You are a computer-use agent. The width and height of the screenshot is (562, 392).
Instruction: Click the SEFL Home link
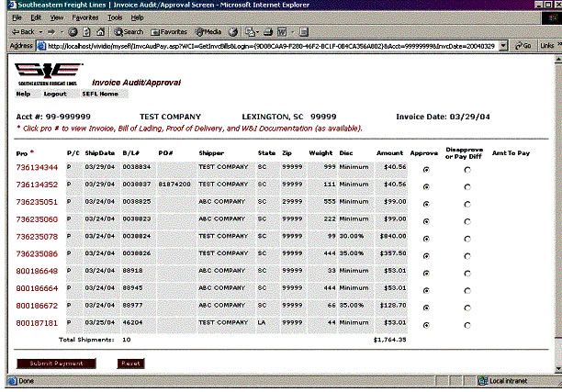tap(100, 94)
